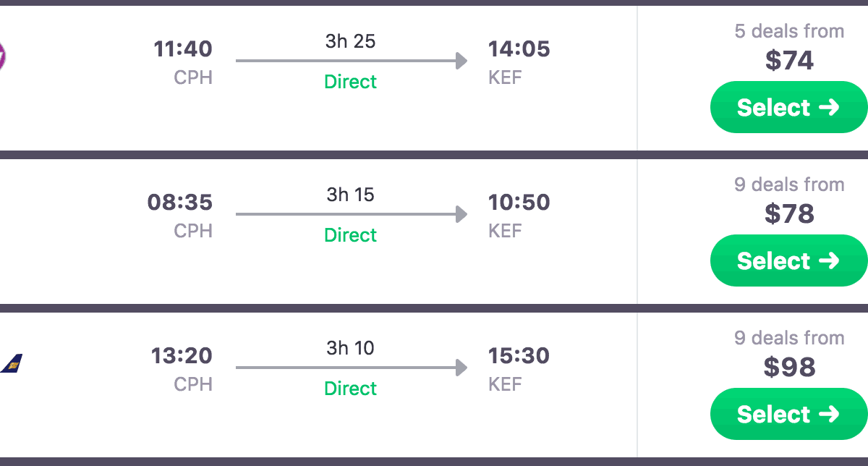This screenshot has width=868, height=466.
Task: Click the 11:40 departure time
Action: coord(183,49)
